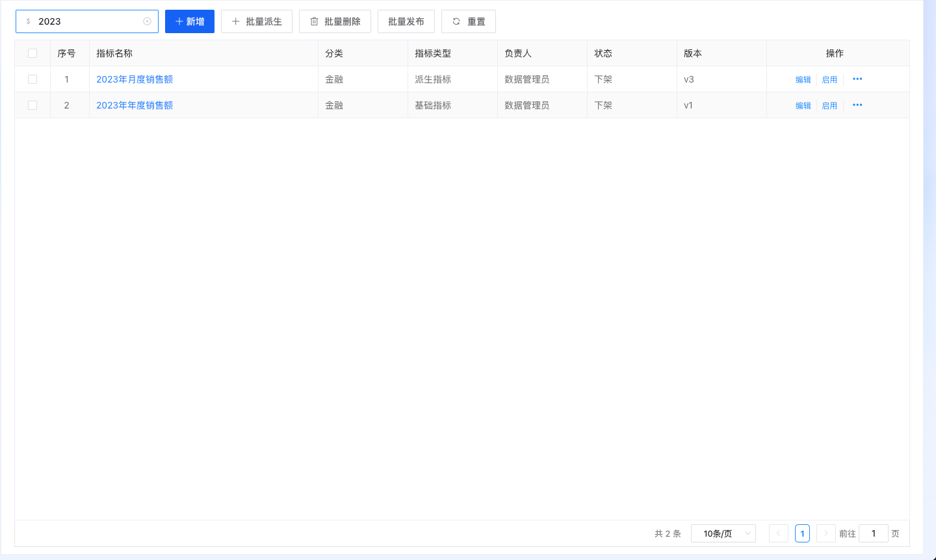Check the box for row 1
The height and width of the screenshot is (560, 936).
coord(32,79)
